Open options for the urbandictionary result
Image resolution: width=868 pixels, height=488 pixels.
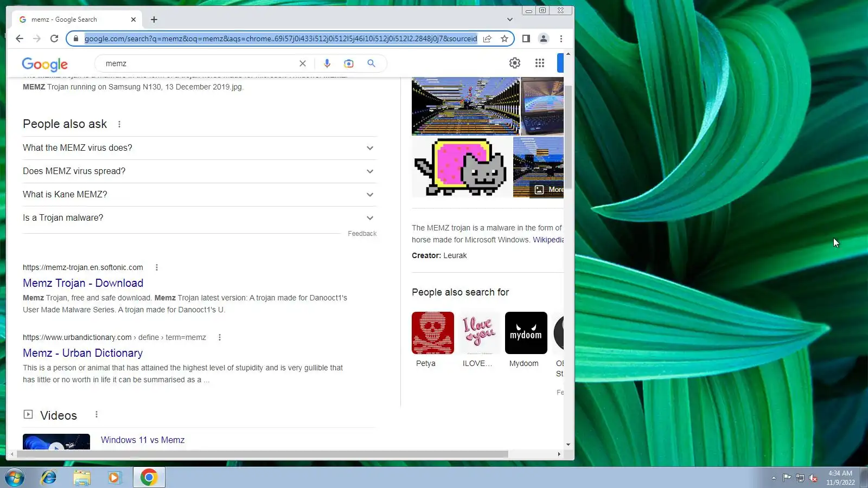click(220, 337)
